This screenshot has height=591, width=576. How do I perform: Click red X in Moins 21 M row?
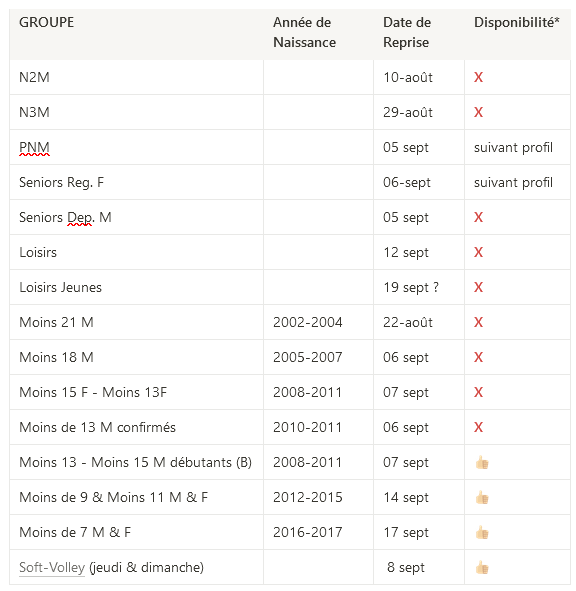478,322
